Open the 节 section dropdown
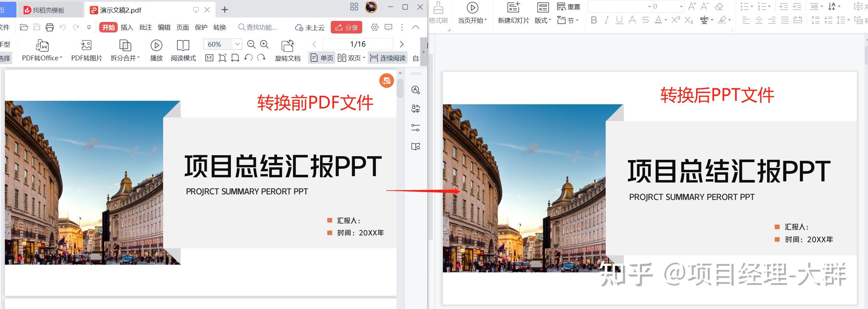Screen dimensions: 868x309 click(577, 20)
